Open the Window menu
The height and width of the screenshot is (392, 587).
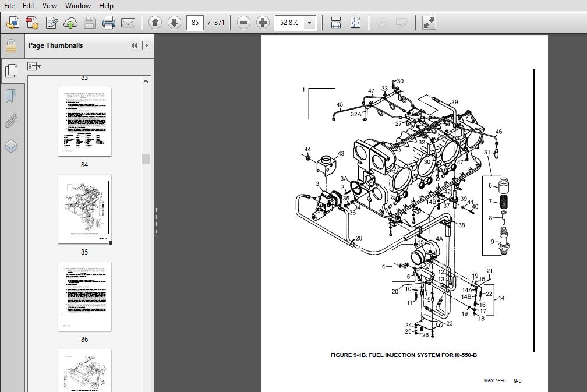click(78, 6)
